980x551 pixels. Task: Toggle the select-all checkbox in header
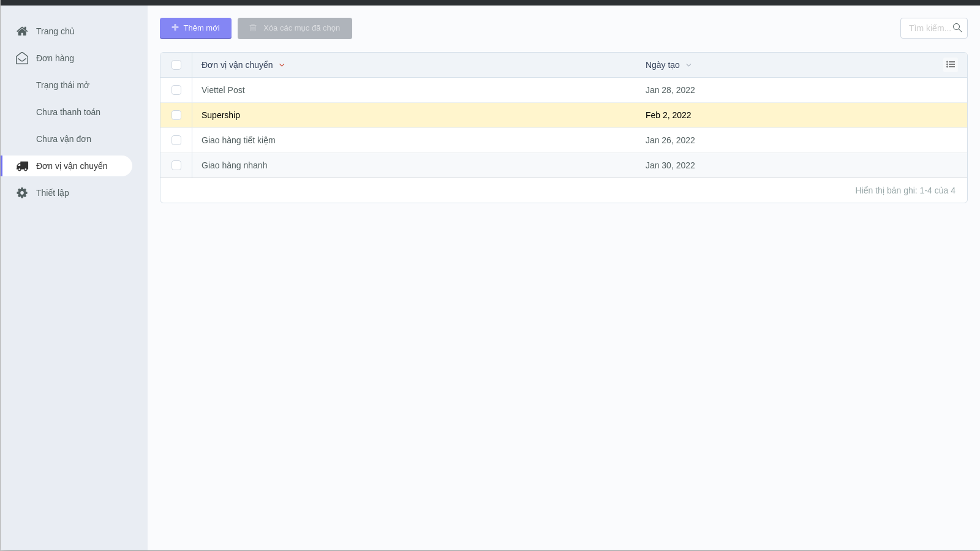176,65
